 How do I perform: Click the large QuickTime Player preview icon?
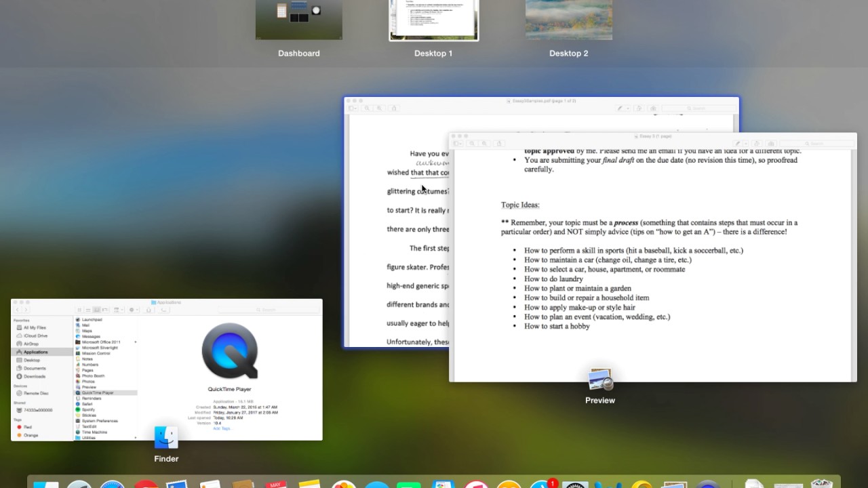tap(230, 351)
